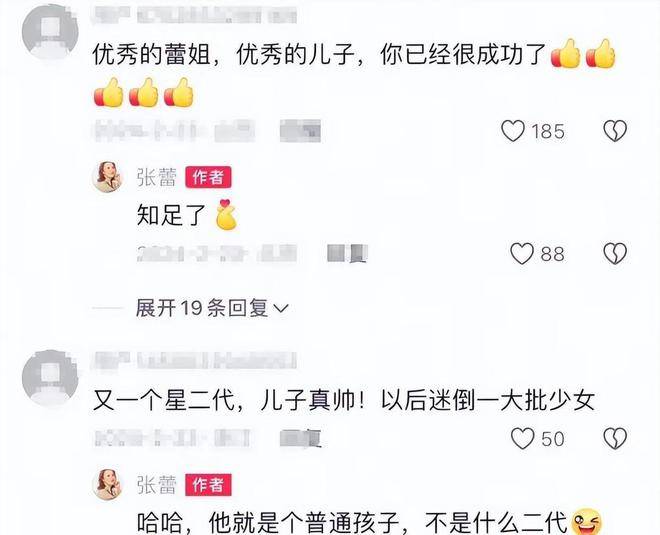The height and width of the screenshot is (535, 660).
Task: Open 张蕾's avatar on the '知足了' reply
Action: coord(107,177)
